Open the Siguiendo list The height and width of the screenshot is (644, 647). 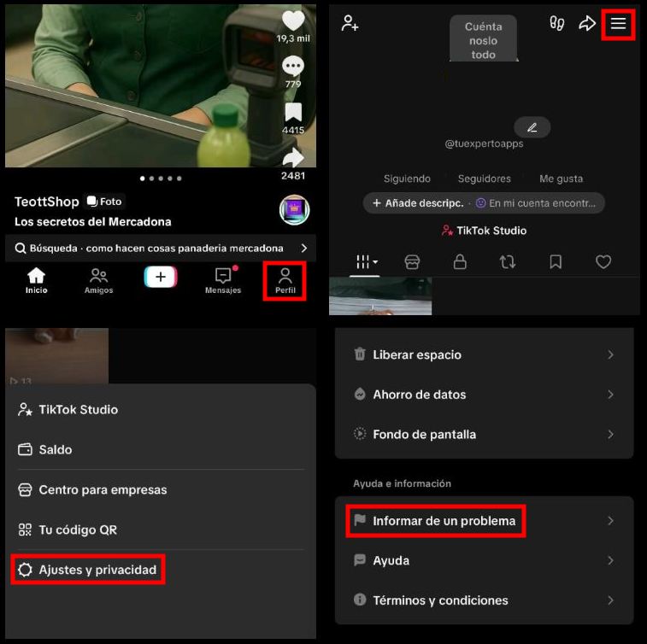coord(407,179)
